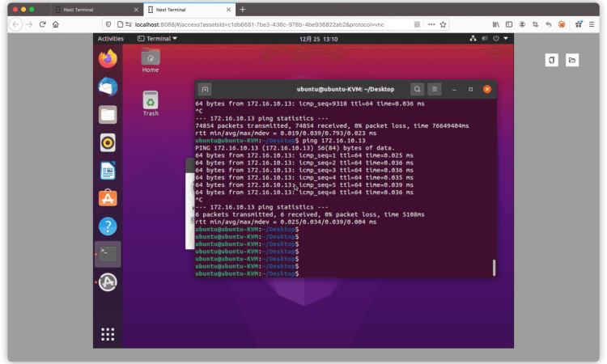Image resolution: width=607 pixels, height=364 pixels.
Task: Open Firefox from the Ubuntu dock
Action: 108,59
